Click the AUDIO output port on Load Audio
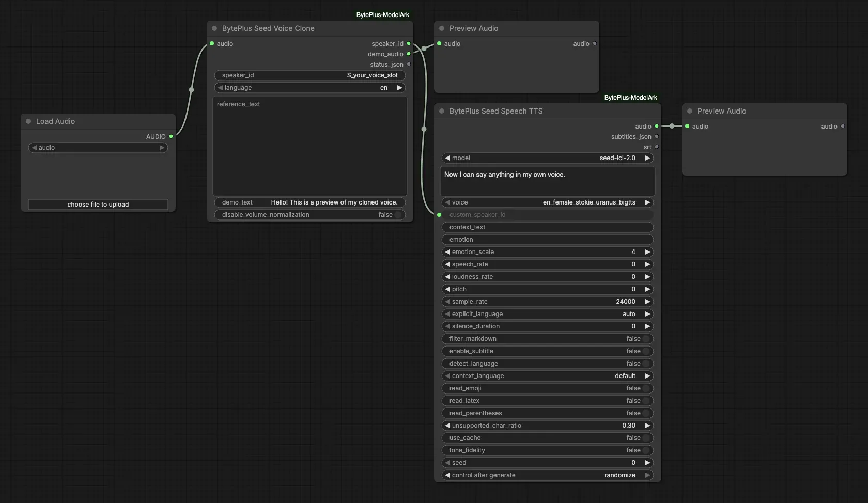868x503 pixels. [x=171, y=137]
